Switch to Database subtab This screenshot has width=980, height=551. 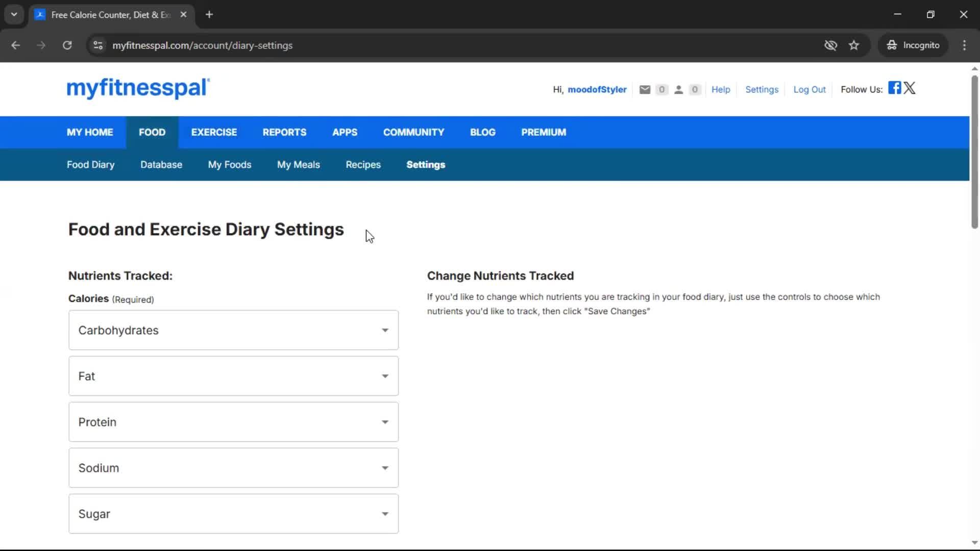(x=161, y=165)
